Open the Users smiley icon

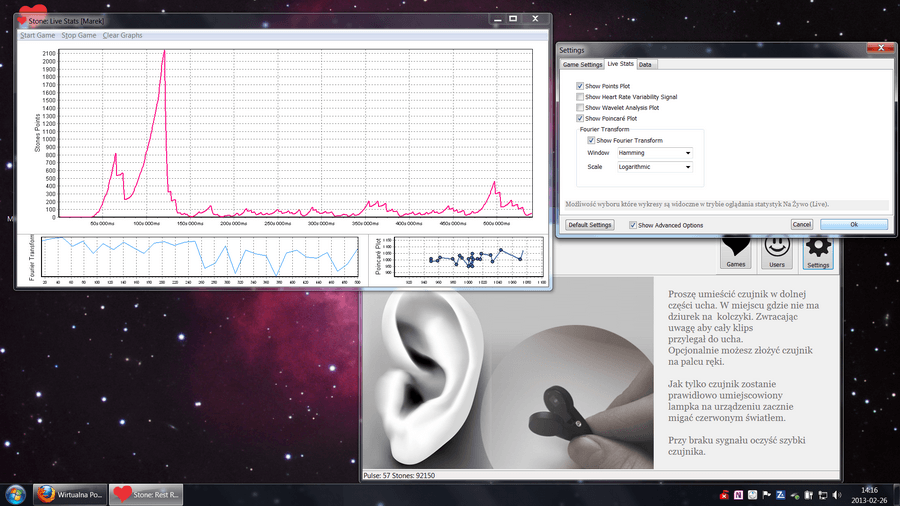[x=777, y=253]
